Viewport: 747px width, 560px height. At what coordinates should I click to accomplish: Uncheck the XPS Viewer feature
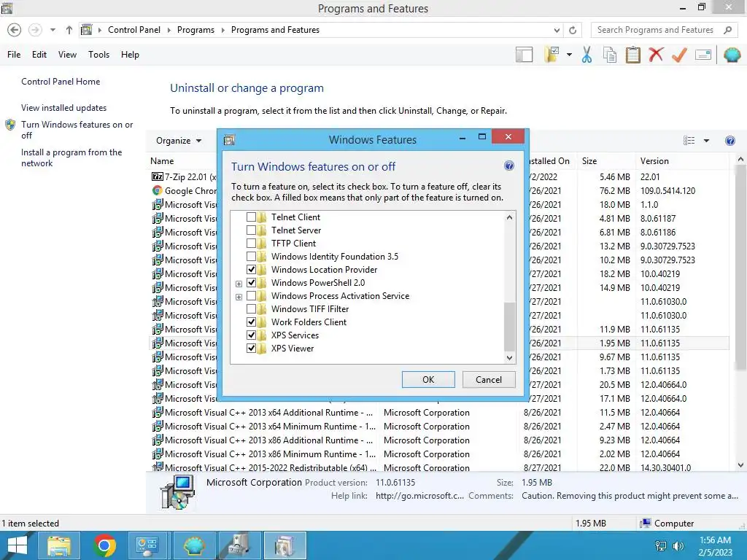[251, 348]
